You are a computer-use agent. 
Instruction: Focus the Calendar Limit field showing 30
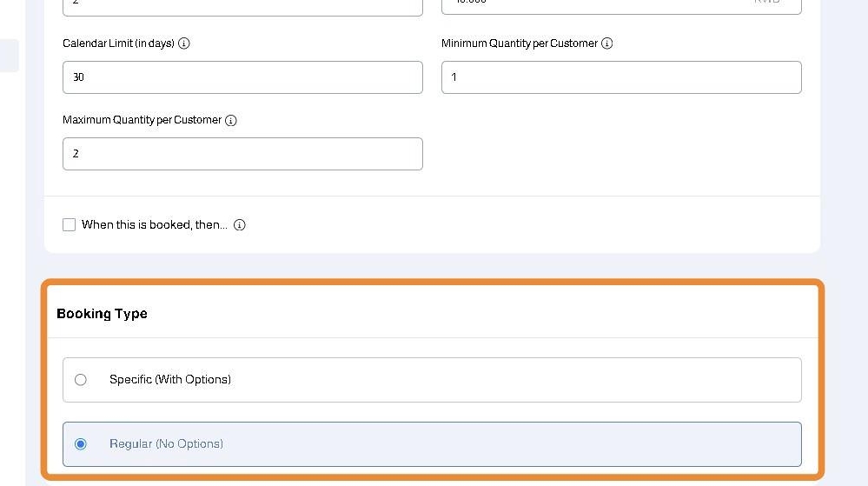pos(242,77)
